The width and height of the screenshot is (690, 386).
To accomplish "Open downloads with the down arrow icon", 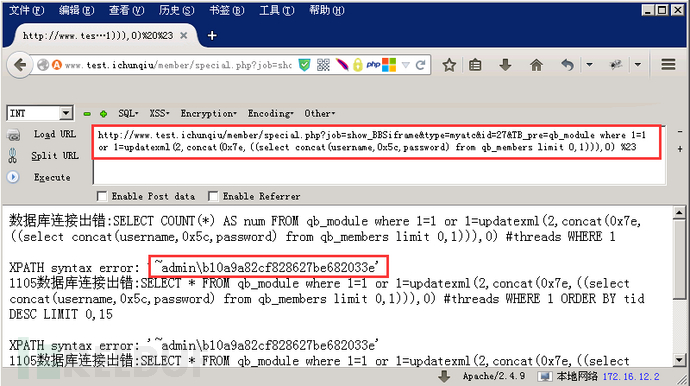I will [x=505, y=65].
